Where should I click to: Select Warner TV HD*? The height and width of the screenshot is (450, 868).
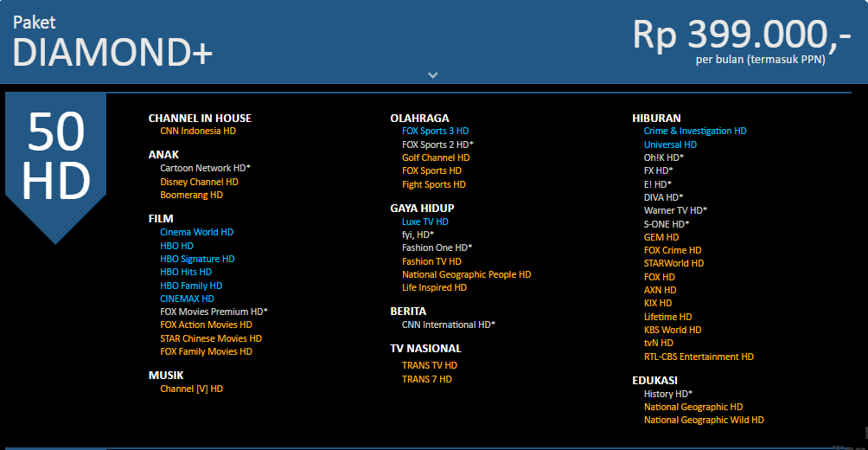pyautogui.click(x=675, y=210)
